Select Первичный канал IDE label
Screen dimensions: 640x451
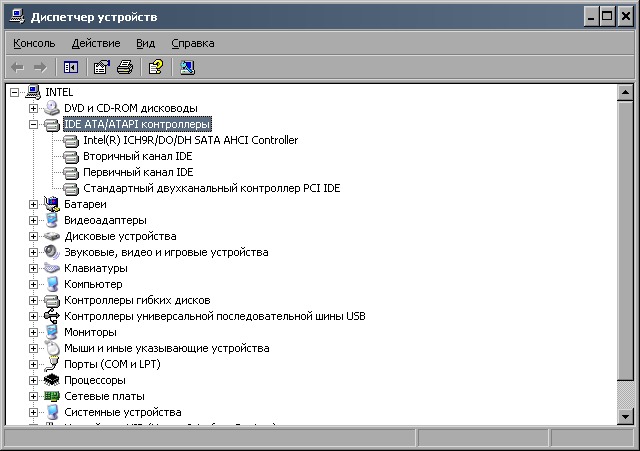click(138, 172)
